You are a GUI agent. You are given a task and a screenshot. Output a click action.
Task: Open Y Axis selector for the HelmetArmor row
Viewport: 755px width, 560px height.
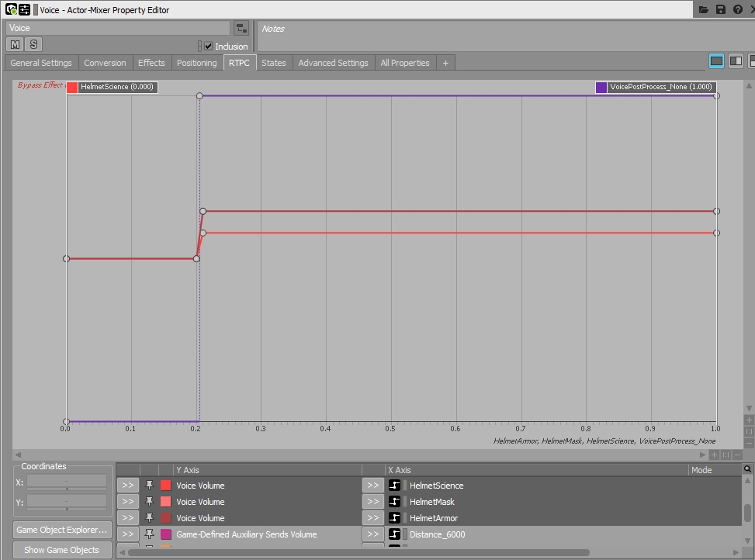127,518
